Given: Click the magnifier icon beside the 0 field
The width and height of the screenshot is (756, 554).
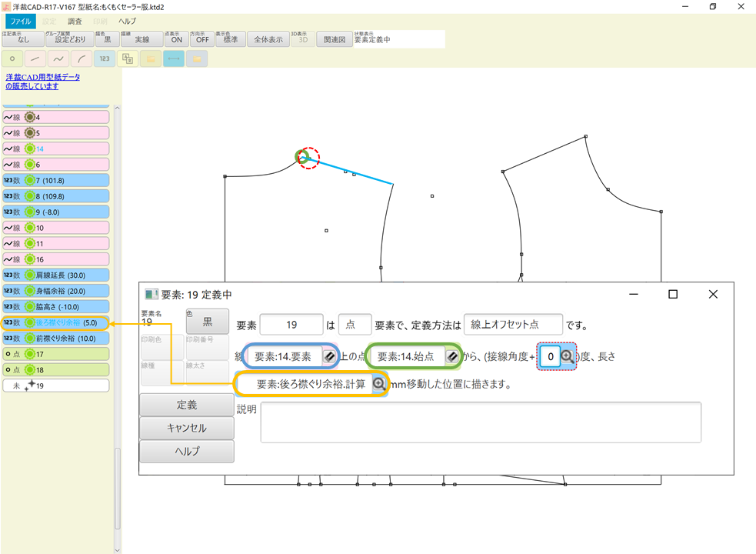Looking at the screenshot, I should [569, 356].
